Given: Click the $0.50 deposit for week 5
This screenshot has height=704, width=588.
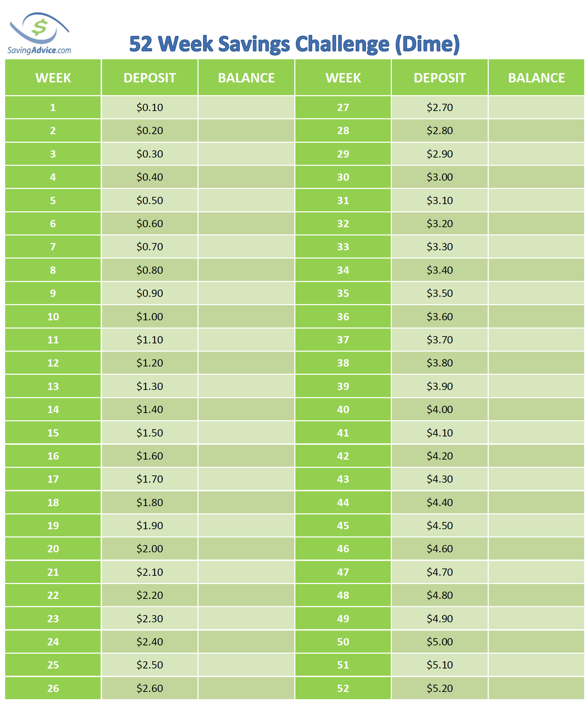Looking at the screenshot, I should pos(150,200).
